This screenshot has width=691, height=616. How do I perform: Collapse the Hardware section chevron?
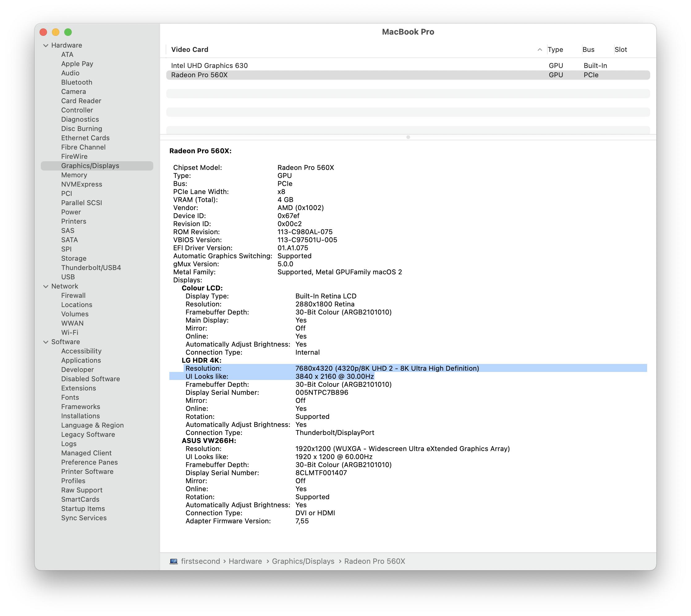click(x=46, y=45)
